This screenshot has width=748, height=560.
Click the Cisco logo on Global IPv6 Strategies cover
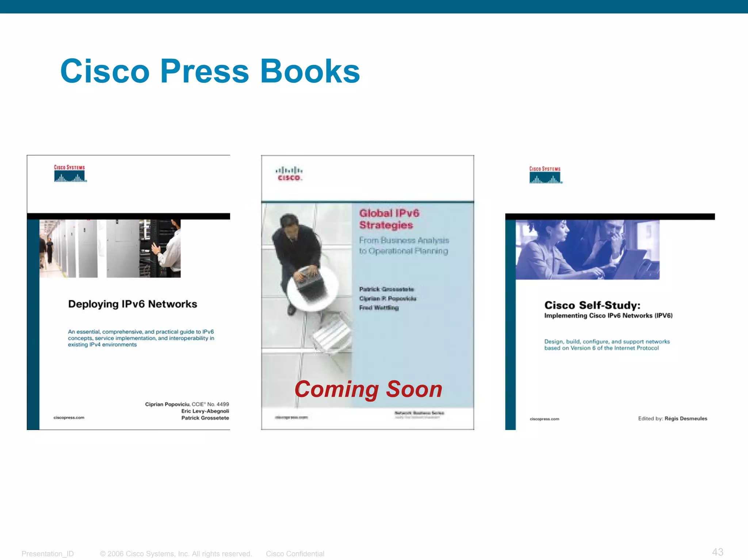(x=289, y=174)
